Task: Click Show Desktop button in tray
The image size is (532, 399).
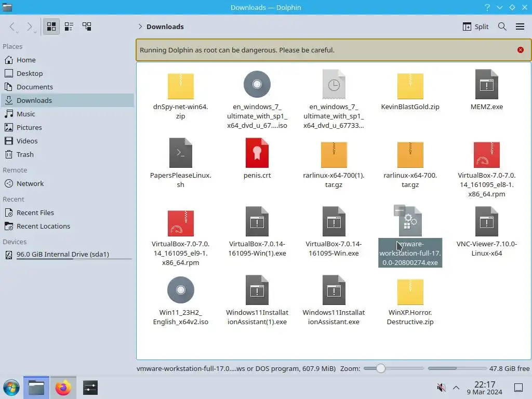Action: [x=518, y=388]
